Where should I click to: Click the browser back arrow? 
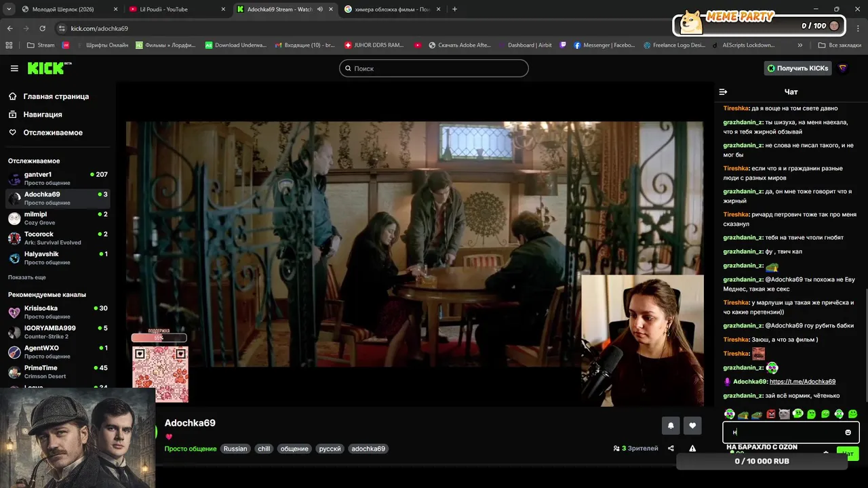(x=9, y=28)
